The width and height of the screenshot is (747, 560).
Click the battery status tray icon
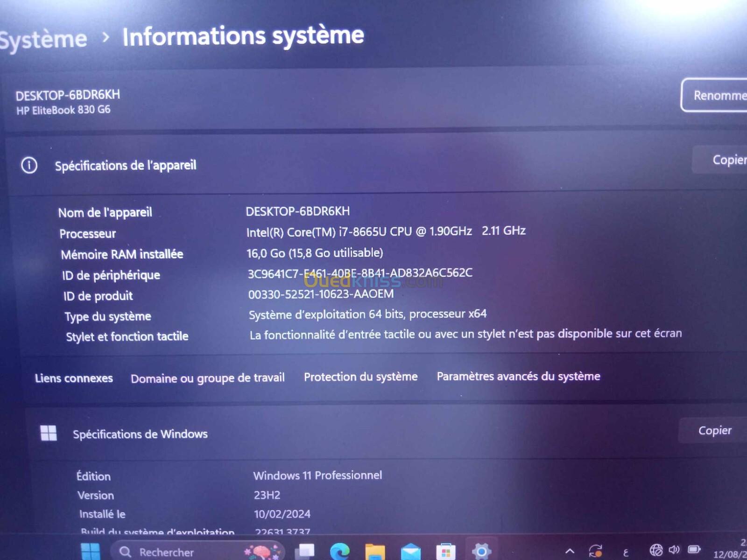(694, 549)
